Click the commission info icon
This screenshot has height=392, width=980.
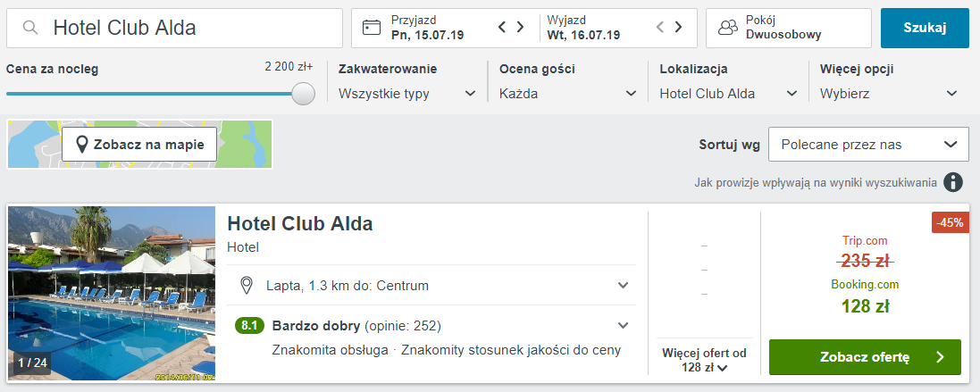[952, 182]
